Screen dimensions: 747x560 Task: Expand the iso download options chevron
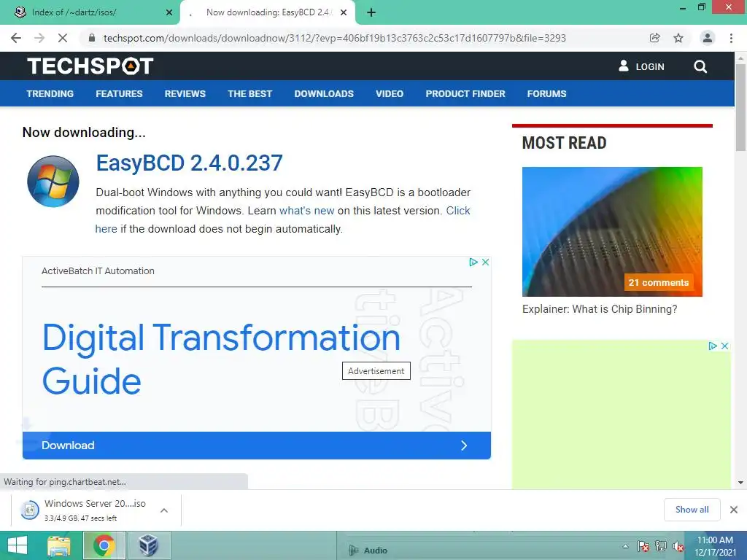164,510
